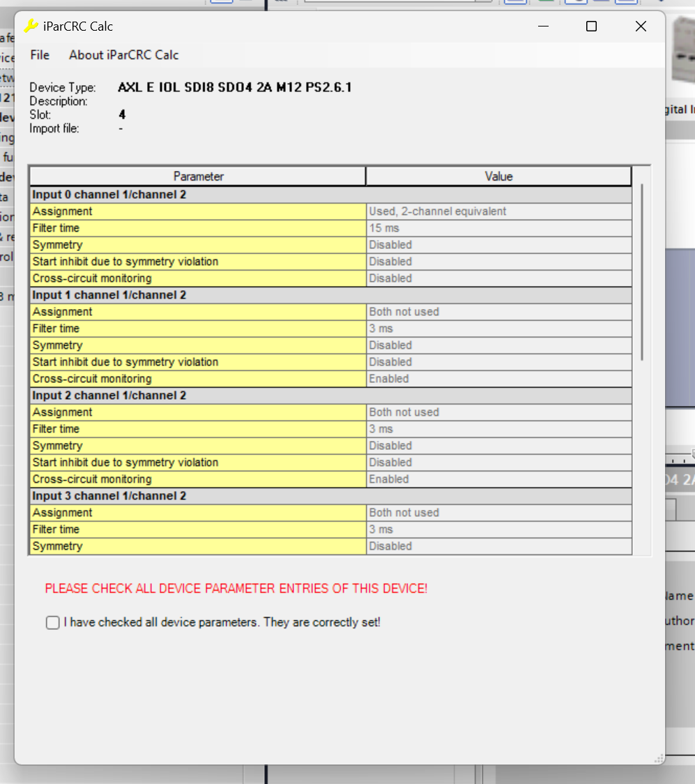Click the Slot value '4'
Screen dimensions: 695x784
122,114
